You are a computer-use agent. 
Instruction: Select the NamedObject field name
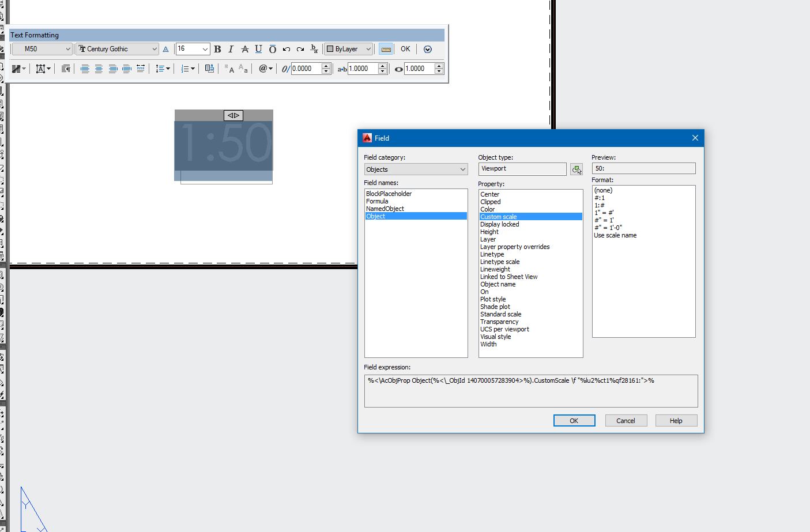pos(385,209)
